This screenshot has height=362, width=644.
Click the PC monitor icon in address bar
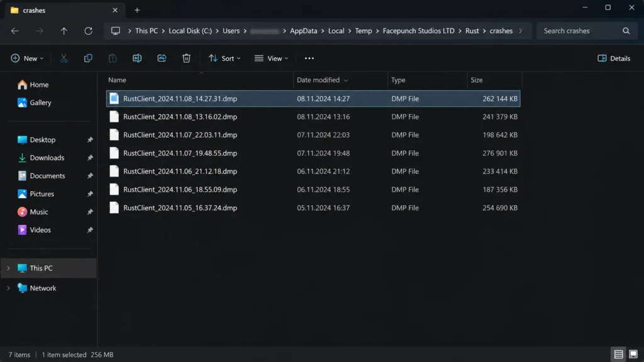(116, 31)
